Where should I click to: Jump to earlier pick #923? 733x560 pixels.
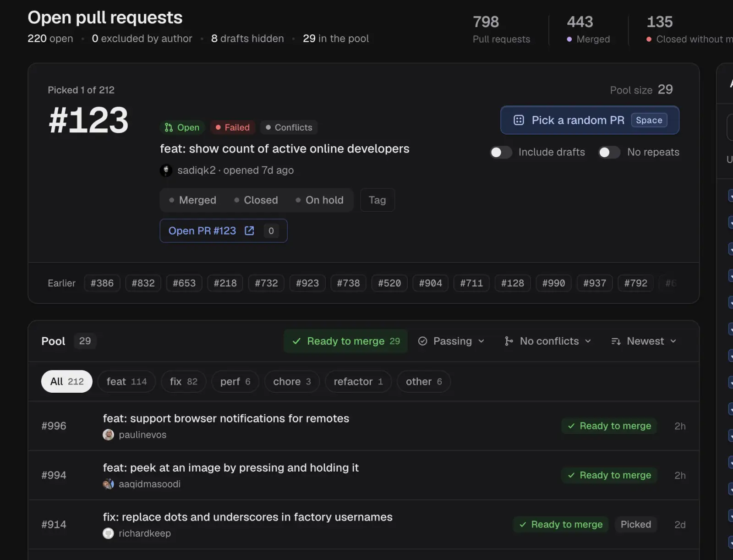[307, 283]
